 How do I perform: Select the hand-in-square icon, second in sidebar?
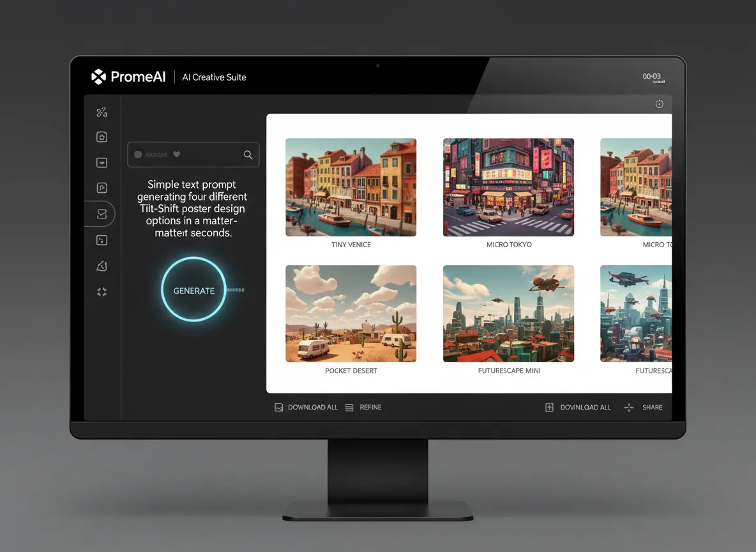tap(102, 137)
